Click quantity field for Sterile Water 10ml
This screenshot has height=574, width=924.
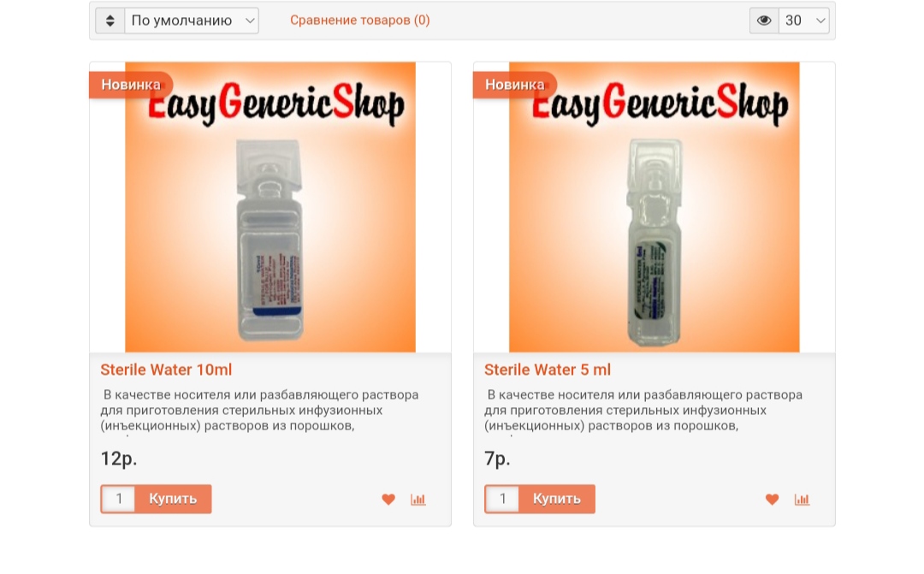coord(119,499)
